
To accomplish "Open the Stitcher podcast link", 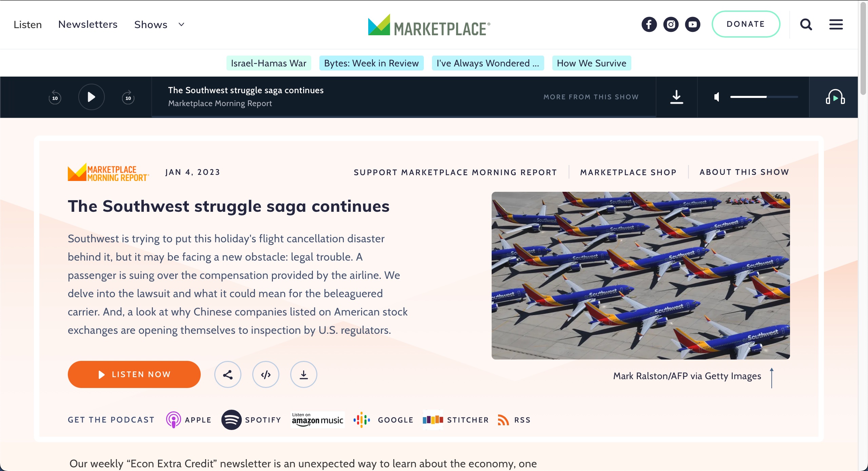I will click(456, 420).
